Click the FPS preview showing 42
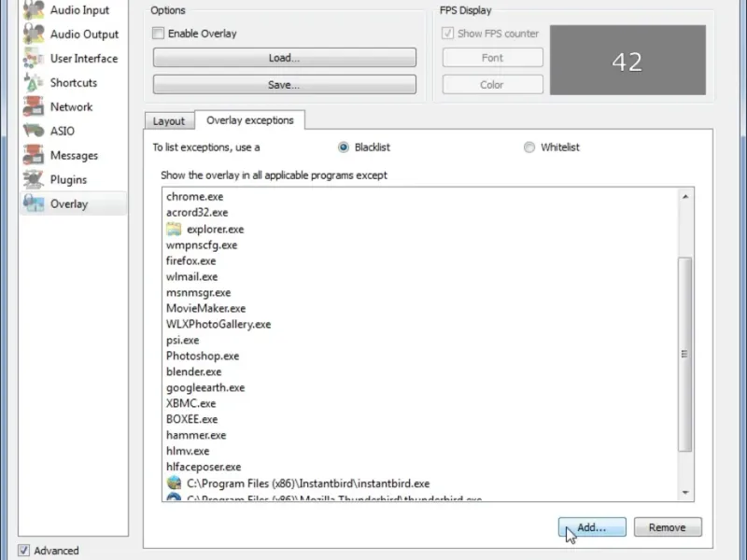This screenshot has height=560, width=747. [627, 60]
